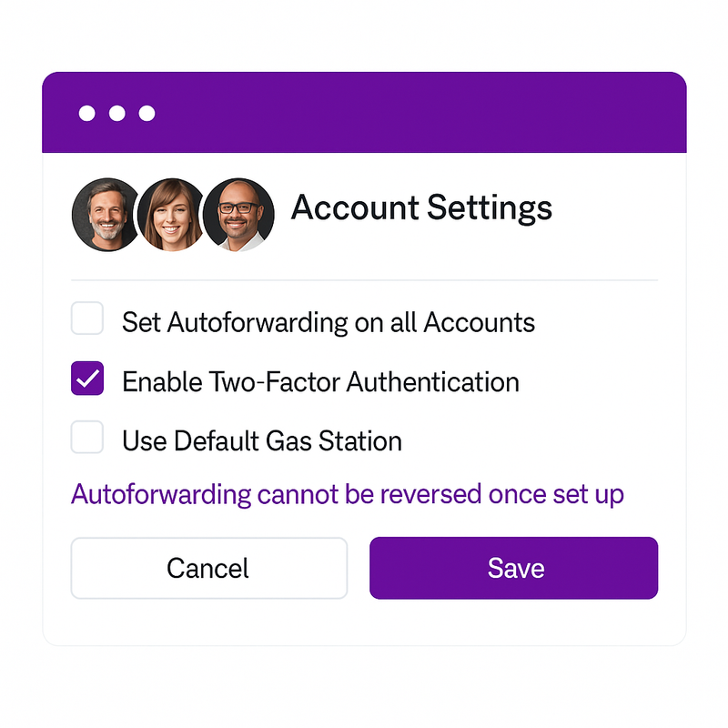Click the 'Set Autoforwarding on all Accounts' label

click(x=329, y=322)
